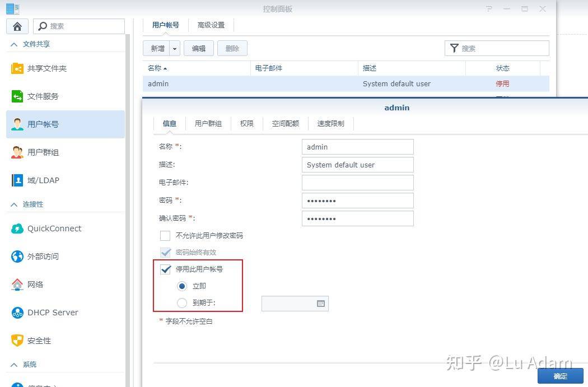Click the empty 电子邮件 field

358,183
